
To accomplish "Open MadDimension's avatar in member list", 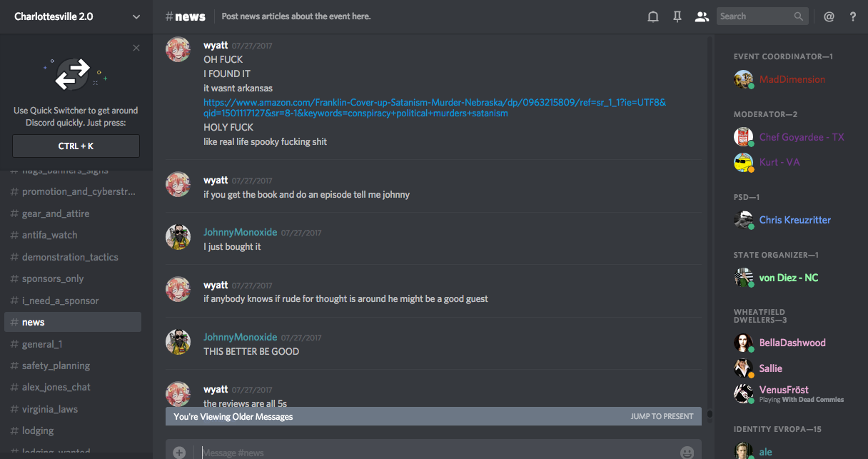I will tap(743, 79).
